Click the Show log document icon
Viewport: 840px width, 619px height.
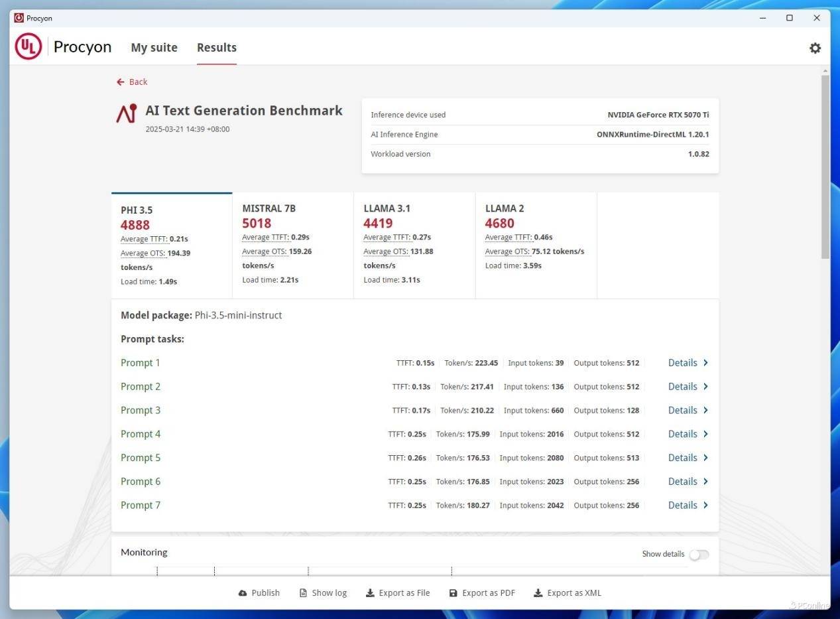(x=303, y=593)
